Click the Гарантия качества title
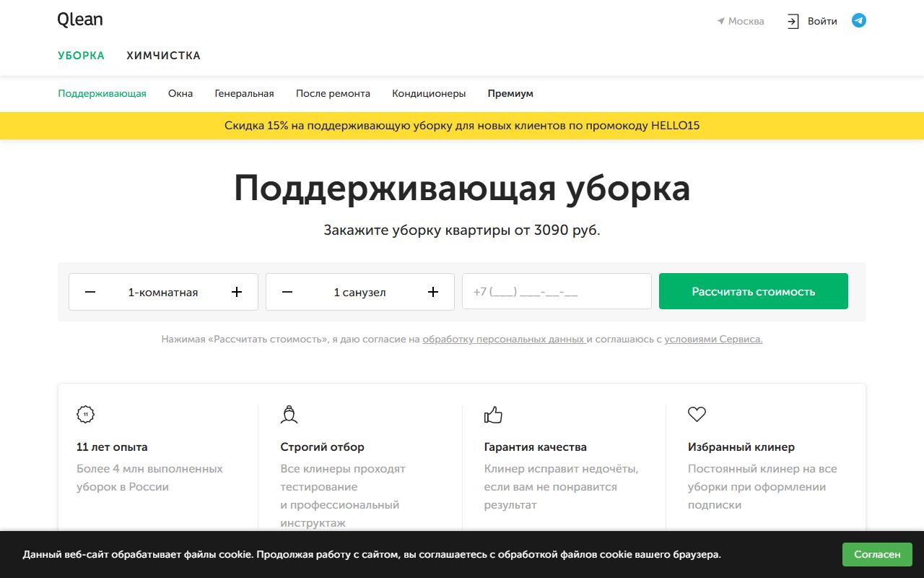924x578 pixels. coord(535,447)
